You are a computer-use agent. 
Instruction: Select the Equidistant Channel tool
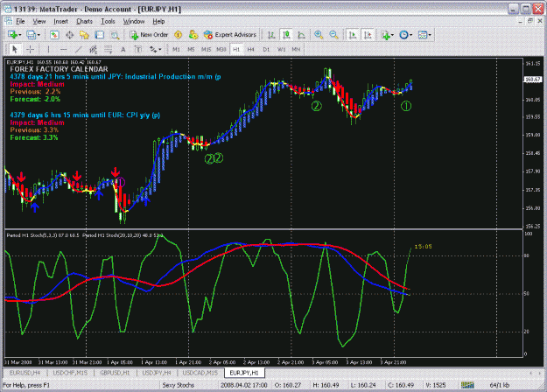tap(93, 49)
